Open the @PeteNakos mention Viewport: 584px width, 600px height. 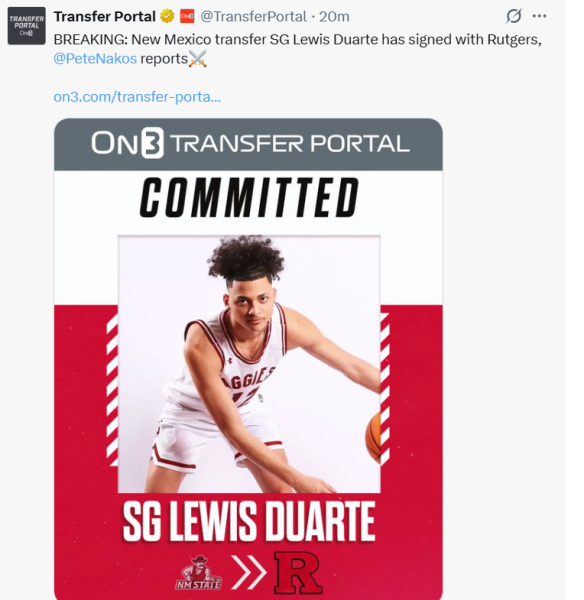(x=95, y=59)
